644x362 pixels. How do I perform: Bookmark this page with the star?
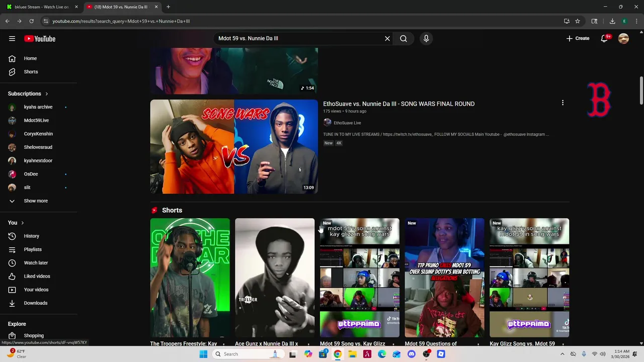tap(578, 21)
